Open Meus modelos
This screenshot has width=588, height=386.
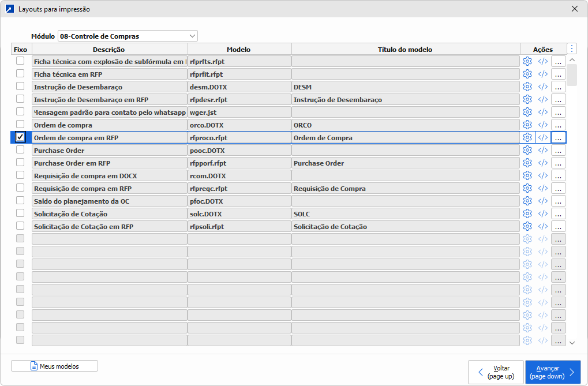pyautogui.click(x=54, y=366)
